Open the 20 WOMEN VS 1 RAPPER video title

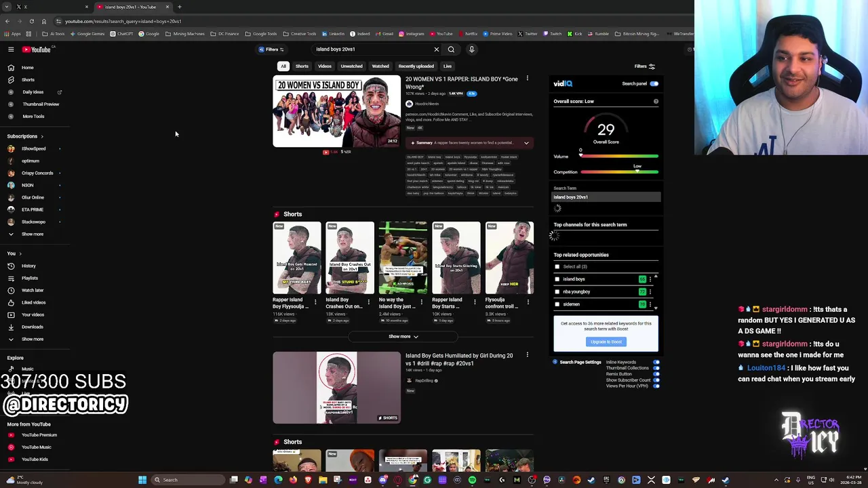(x=462, y=83)
